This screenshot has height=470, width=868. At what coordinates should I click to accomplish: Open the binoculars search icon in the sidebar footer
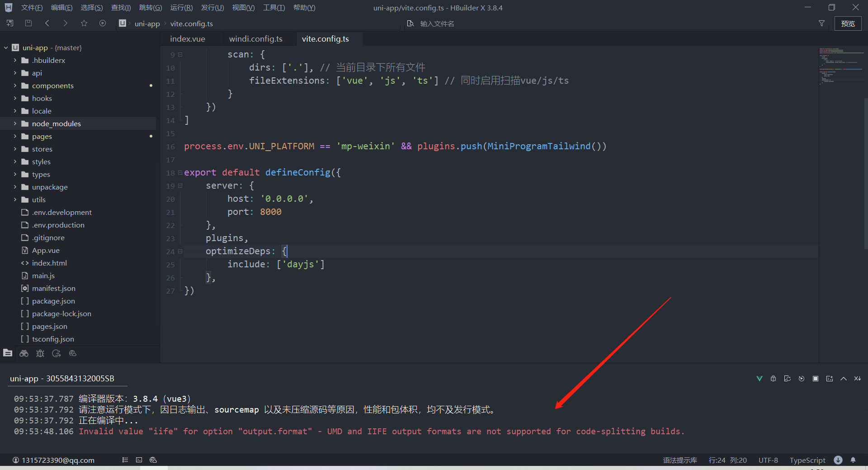[x=24, y=353]
